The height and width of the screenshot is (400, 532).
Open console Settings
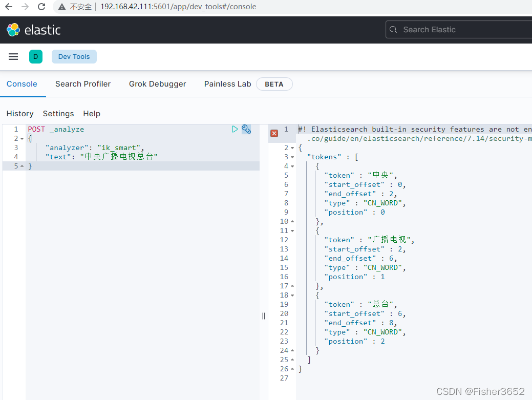click(x=58, y=114)
